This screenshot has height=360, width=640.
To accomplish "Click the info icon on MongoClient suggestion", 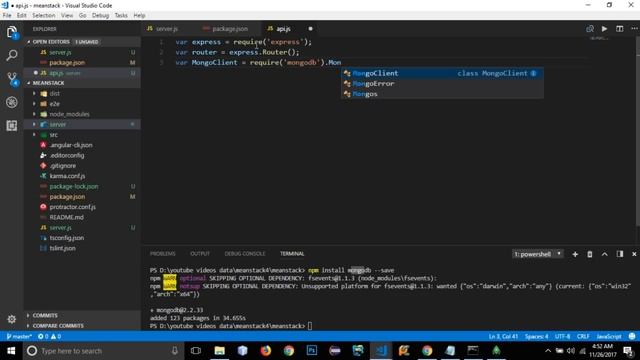I will [x=533, y=73].
